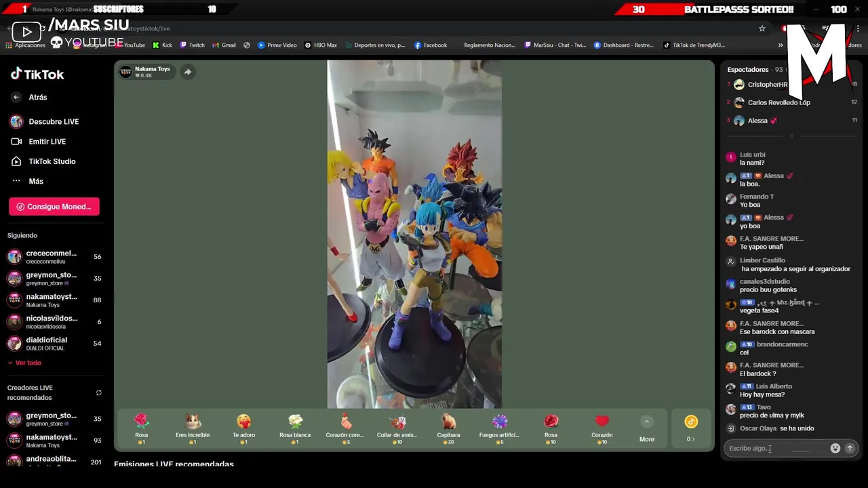Open andreaoblita recommended creator
Viewport: 868px width, 488px height.
[x=54, y=461]
